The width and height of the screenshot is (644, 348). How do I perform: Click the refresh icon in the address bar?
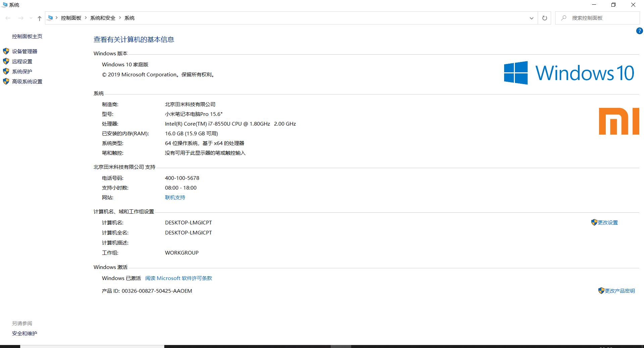(544, 18)
